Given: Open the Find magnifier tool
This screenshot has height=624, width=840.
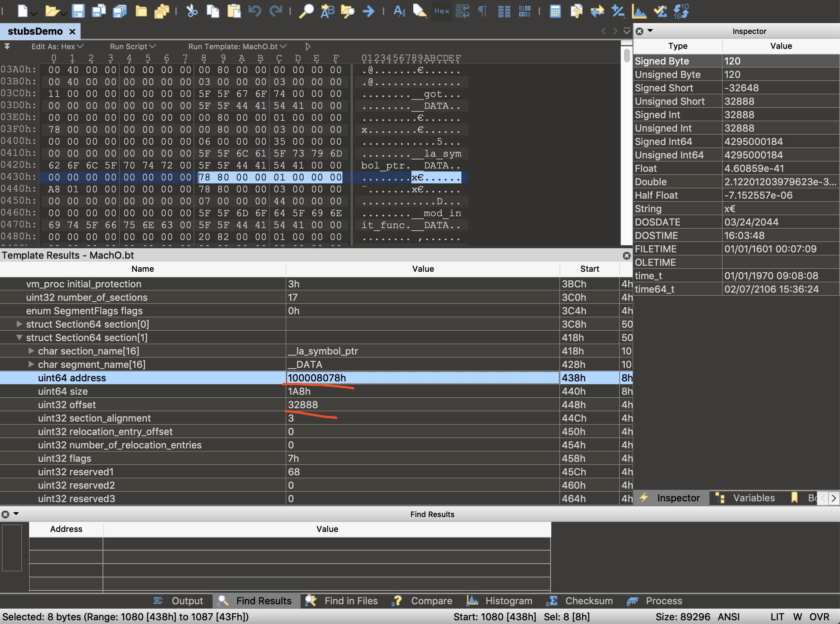Looking at the screenshot, I should pos(306,11).
